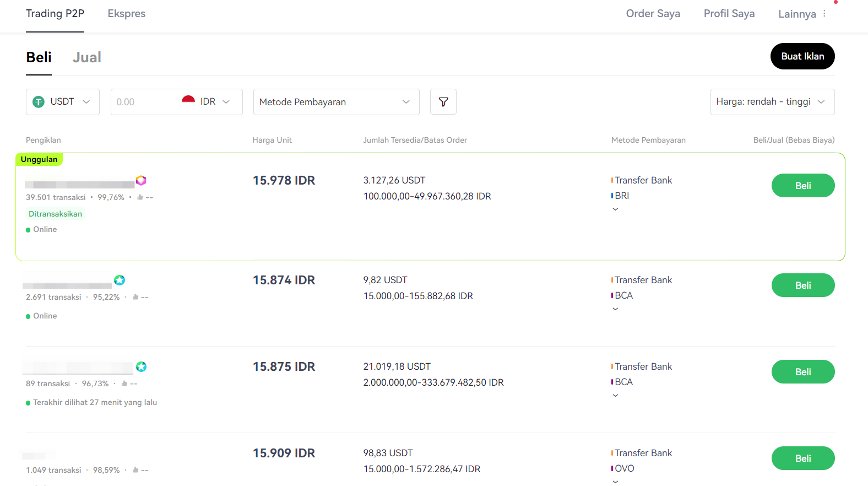Click the amount input field showing 0.00

pos(143,102)
